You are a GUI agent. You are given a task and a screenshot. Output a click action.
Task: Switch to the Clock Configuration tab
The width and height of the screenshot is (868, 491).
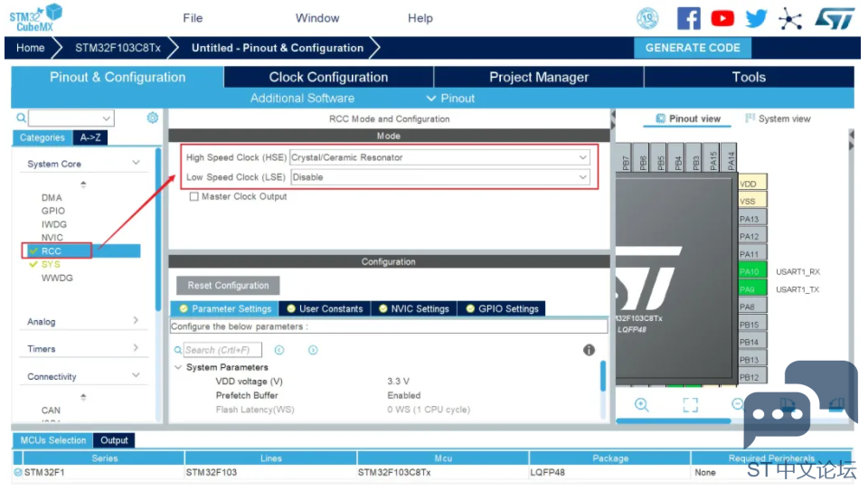328,77
